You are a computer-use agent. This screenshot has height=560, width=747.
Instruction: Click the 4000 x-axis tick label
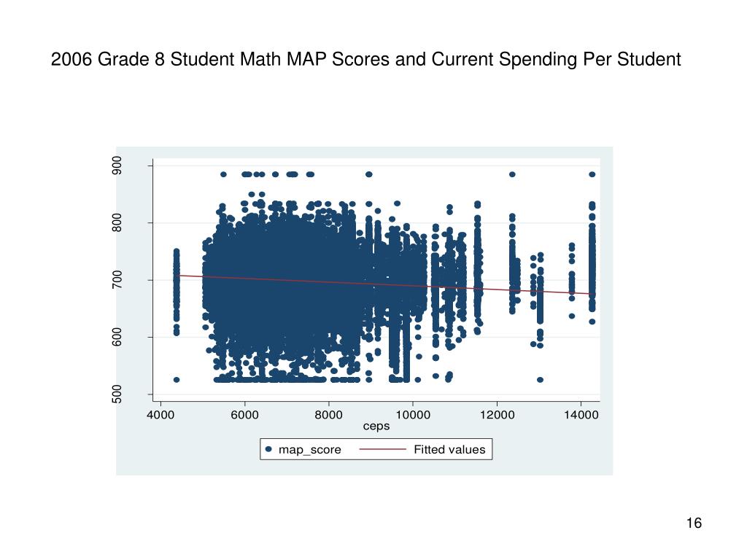[x=160, y=415]
